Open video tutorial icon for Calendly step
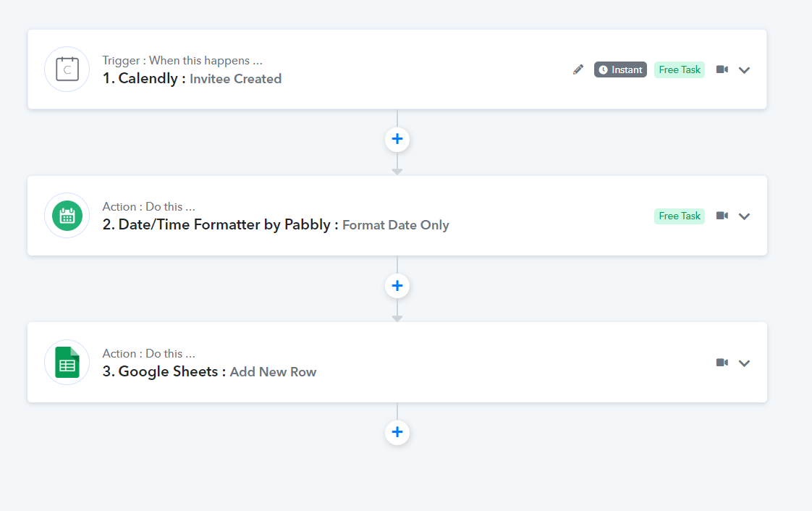The width and height of the screenshot is (812, 511). (722, 69)
